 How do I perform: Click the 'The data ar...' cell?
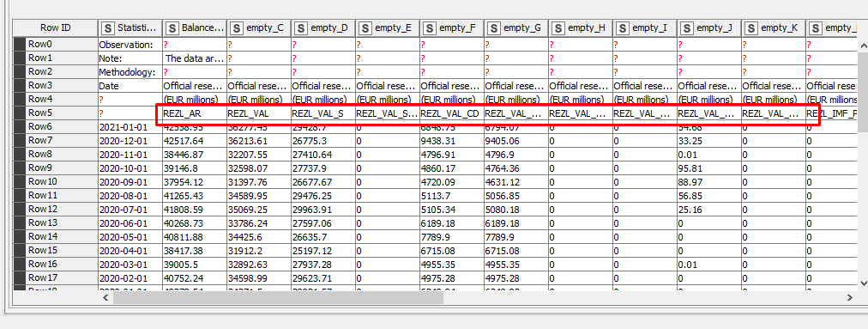point(194,58)
